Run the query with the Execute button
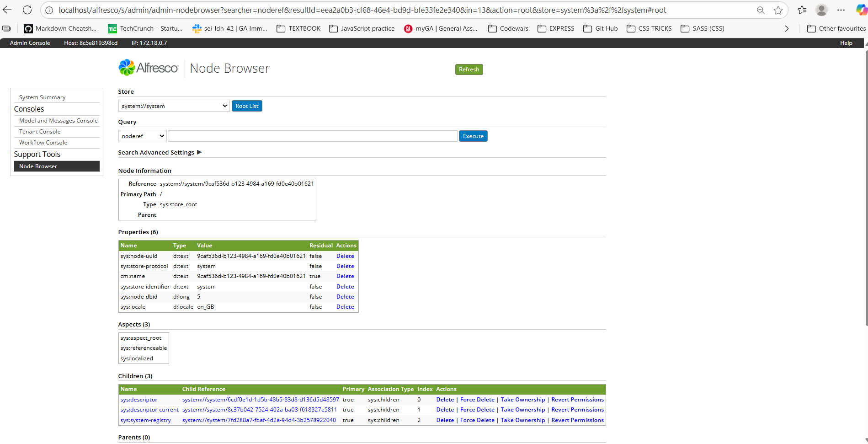 (473, 136)
